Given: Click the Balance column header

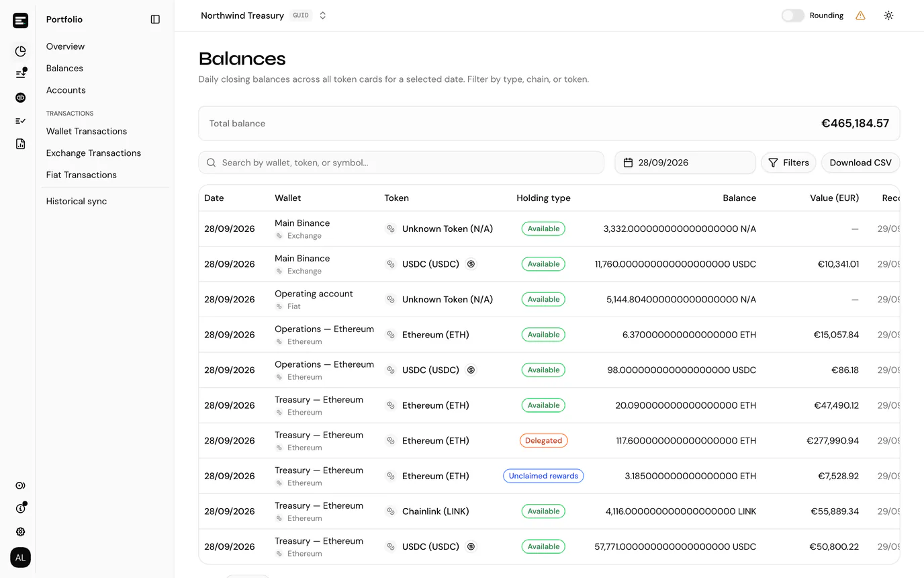Looking at the screenshot, I should 739,198.
